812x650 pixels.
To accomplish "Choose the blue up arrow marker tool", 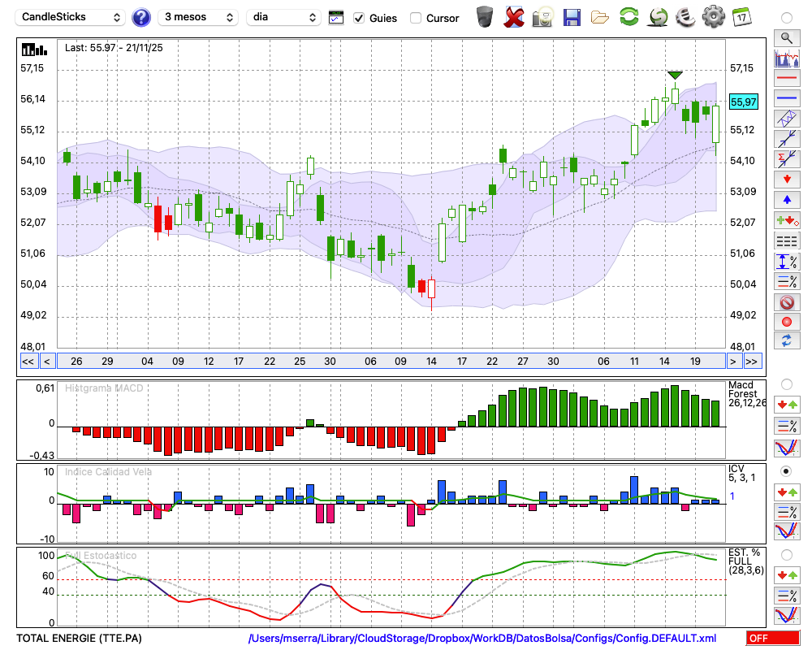I will coord(786,199).
